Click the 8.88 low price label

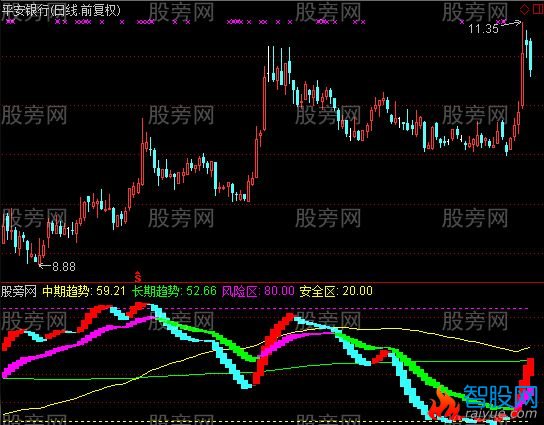(x=64, y=266)
